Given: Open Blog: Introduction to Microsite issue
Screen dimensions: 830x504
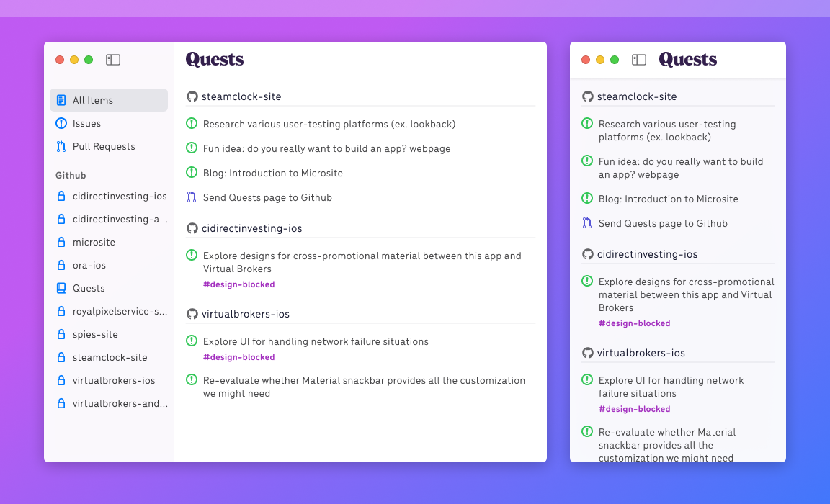Looking at the screenshot, I should (272, 173).
